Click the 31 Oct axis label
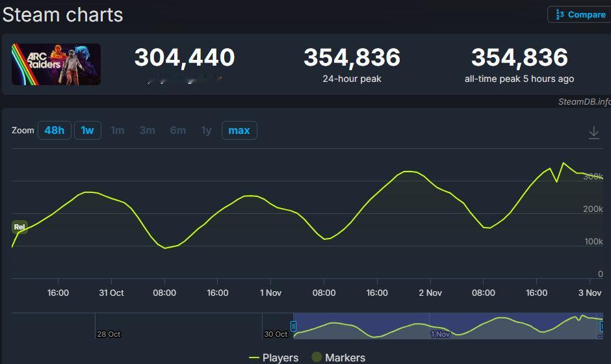 point(111,292)
